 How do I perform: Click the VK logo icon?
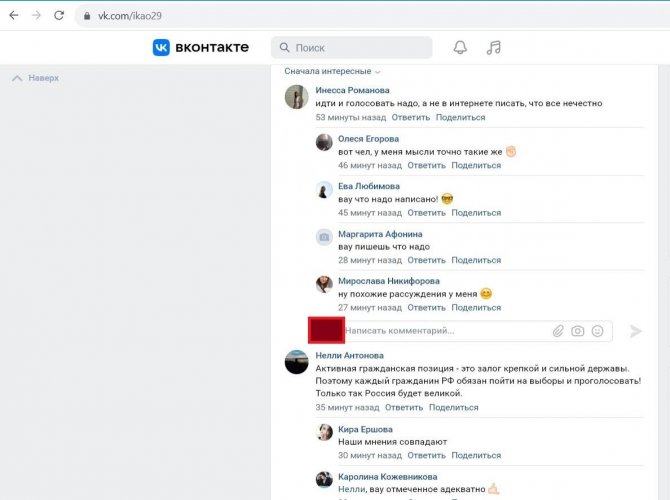pyautogui.click(x=161, y=47)
